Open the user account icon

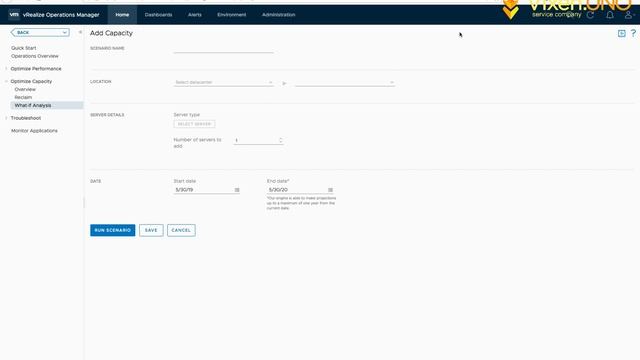tap(629, 15)
